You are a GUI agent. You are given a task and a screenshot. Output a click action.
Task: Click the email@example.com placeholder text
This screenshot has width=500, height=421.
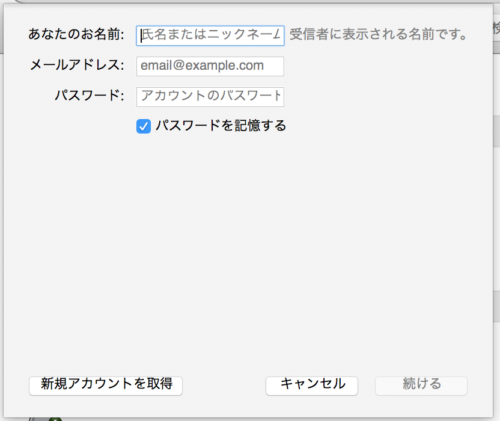(x=202, y=66)
